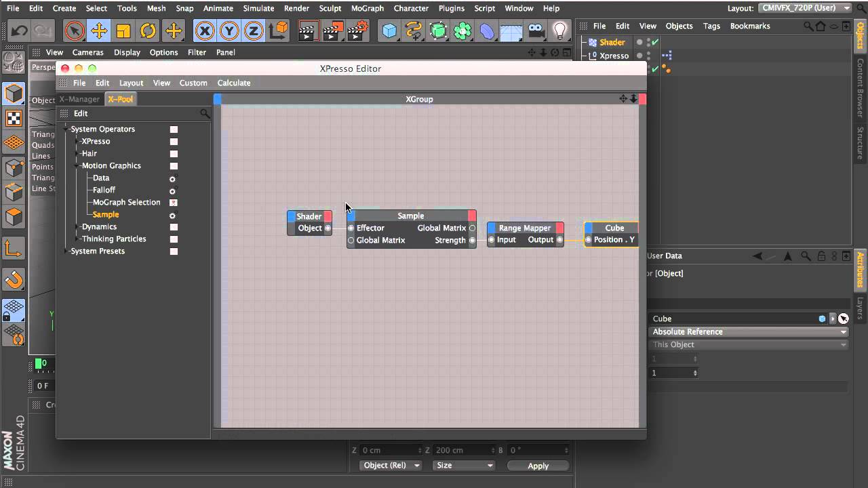The height and width of the screenshot is (488, 868).
Task: Open the Cameras menu in viewport
Action: pyautogui.click(x=88, y=52)
